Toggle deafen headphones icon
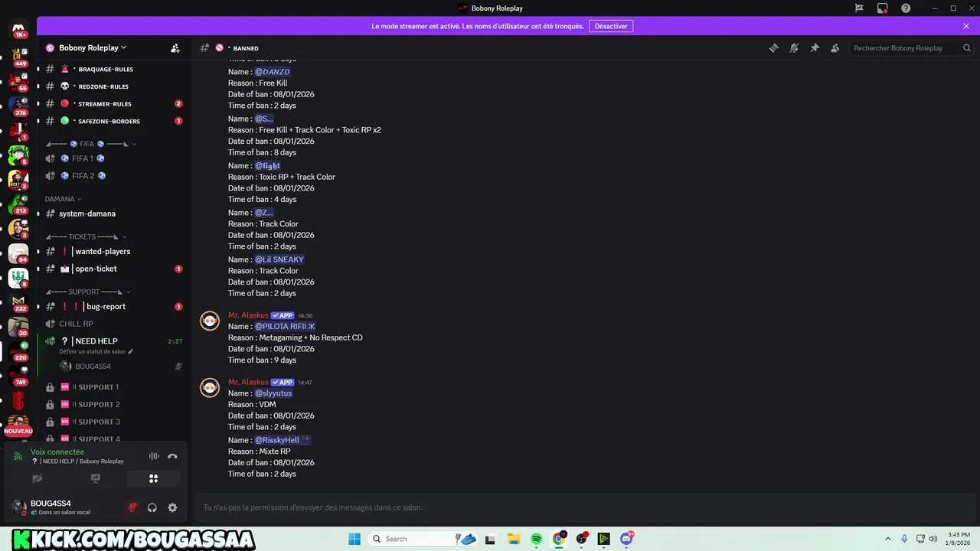This screenshot has width=980, height=551. [x=152, y=507]
